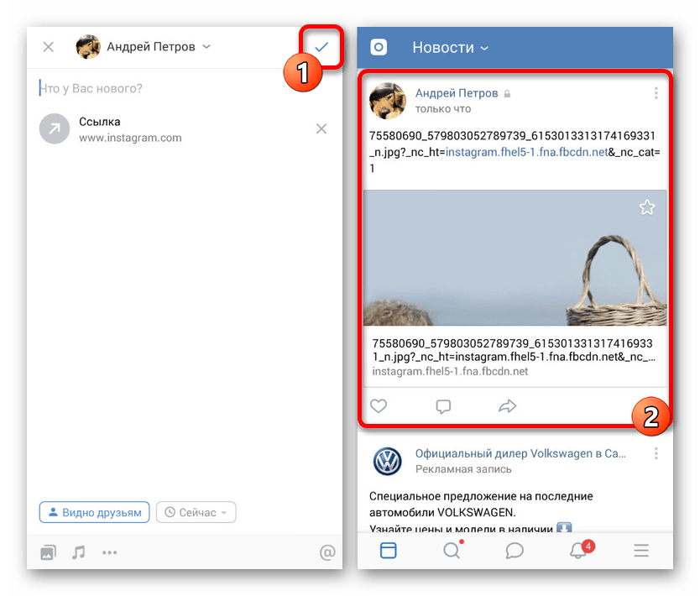700x596 pixels.
Task: Tap Андрей Петров avatar in post editor
Action: (88, 46)
